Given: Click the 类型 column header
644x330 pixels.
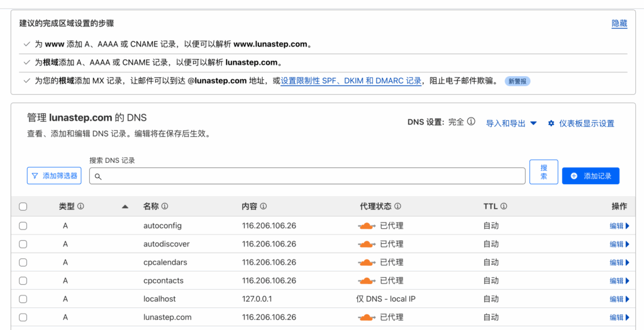Looking at the screenshot, I should coord(67,206).
